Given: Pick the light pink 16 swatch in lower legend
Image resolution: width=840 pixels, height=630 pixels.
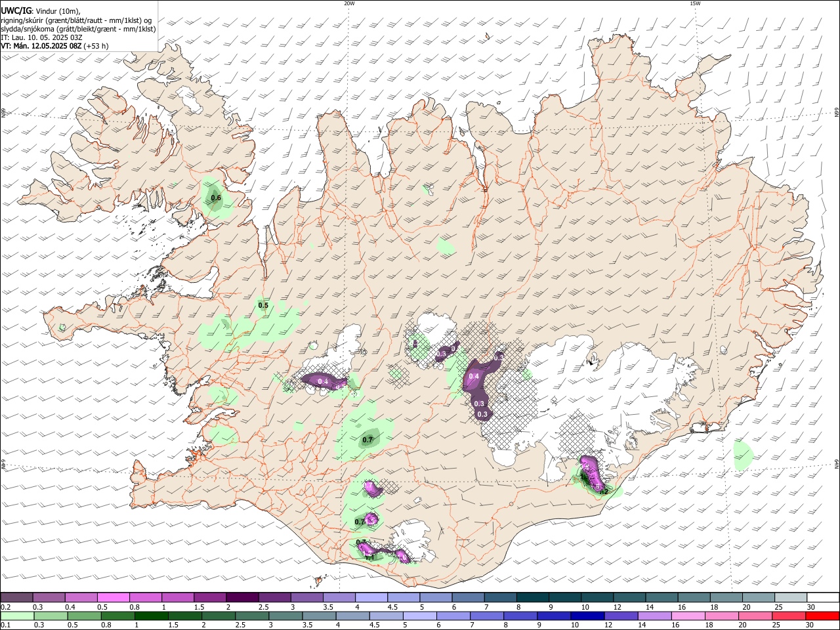Looking at the screenshot, I should tap(689, 616).
